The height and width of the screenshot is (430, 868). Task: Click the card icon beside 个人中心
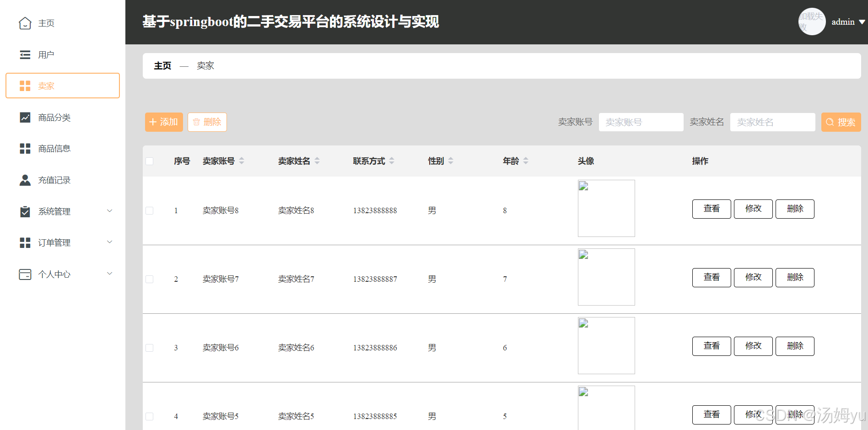pos(25,274)
